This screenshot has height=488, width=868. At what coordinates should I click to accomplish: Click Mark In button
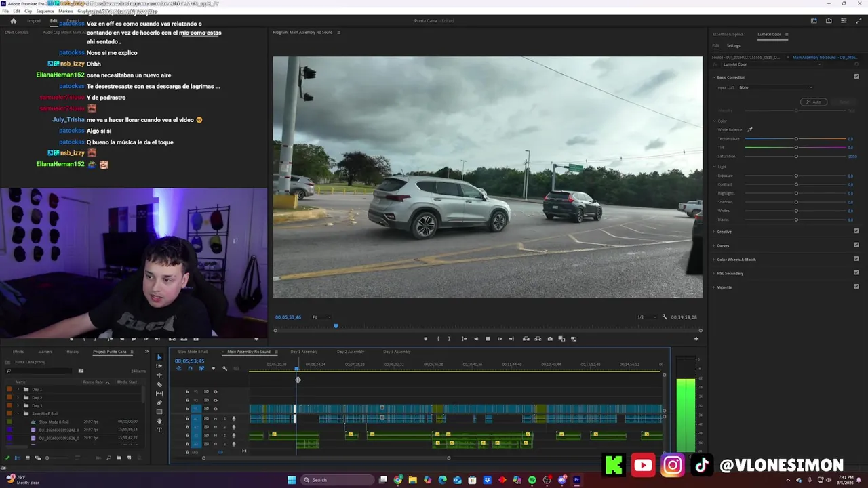(438, 339)
